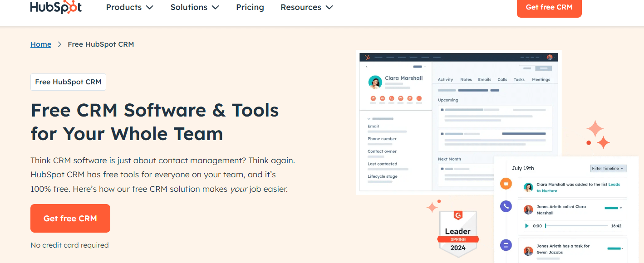Switch to the Calls tab in the contact record
The width and height of the screenshot is (644, 263).
tap(502, 79)
